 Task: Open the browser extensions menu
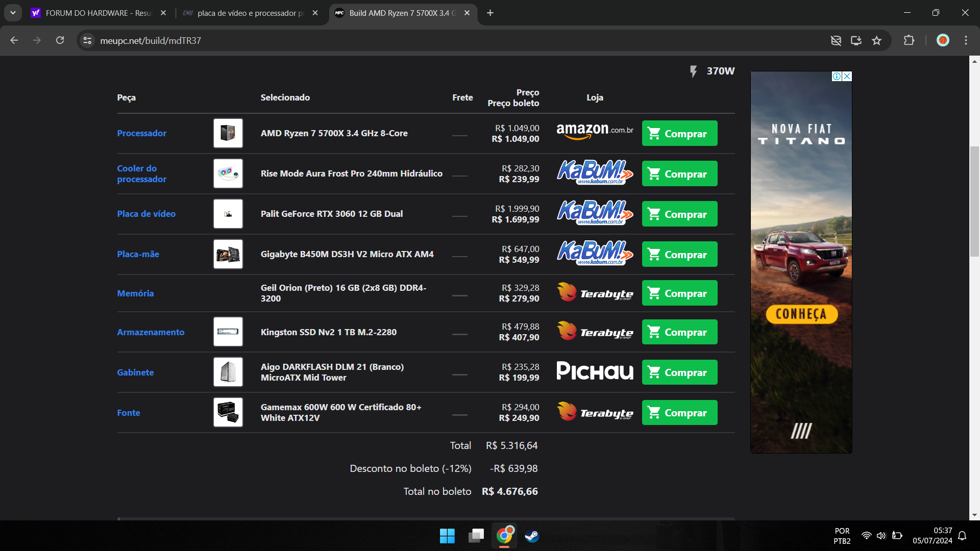pyautogui.click(x=909, y=40)
